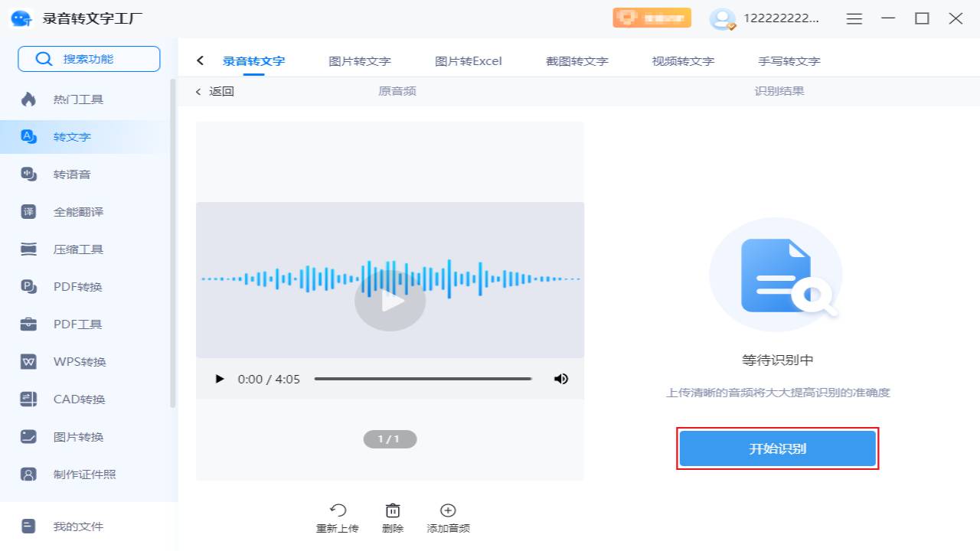Switch to the 图片转Excel tab

468,60
